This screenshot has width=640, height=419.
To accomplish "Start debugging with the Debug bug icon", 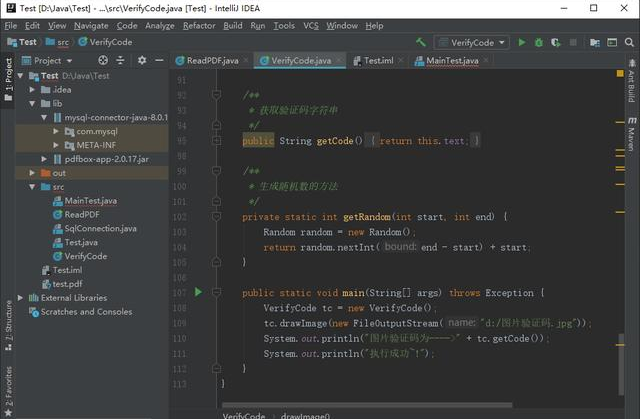I will (538, 43).
